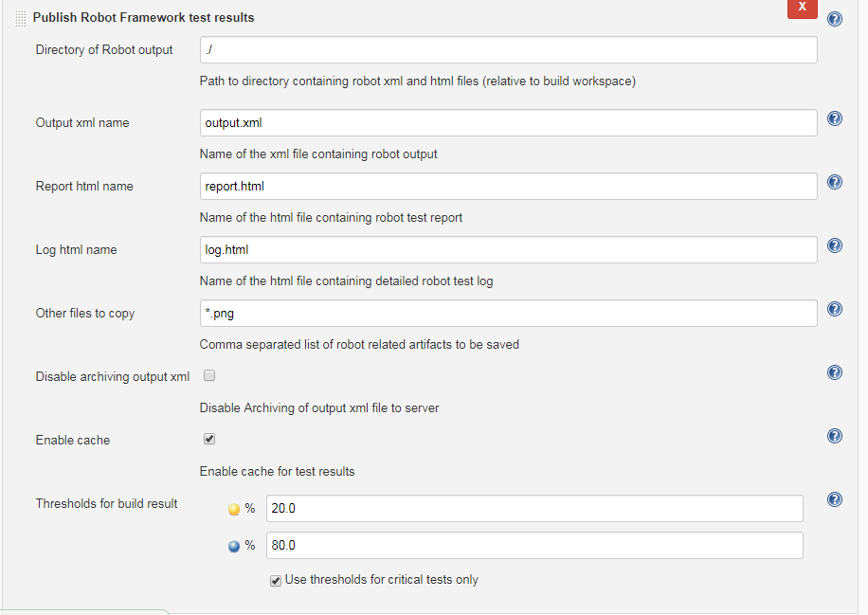
Task: Click the 20.0 unstable threshold field
Action: pos(534,508)
